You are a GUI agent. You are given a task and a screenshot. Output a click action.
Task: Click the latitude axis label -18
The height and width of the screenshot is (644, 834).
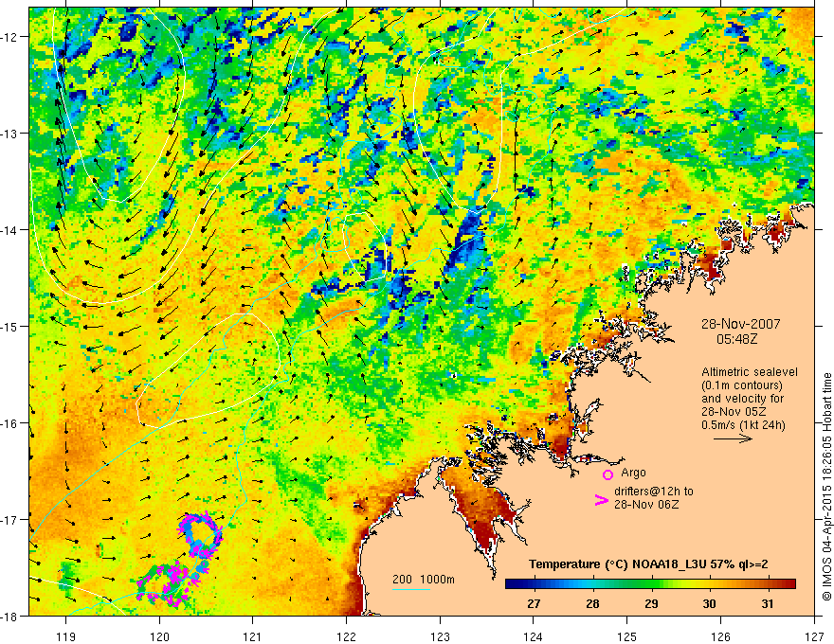(x=9, y=616)
